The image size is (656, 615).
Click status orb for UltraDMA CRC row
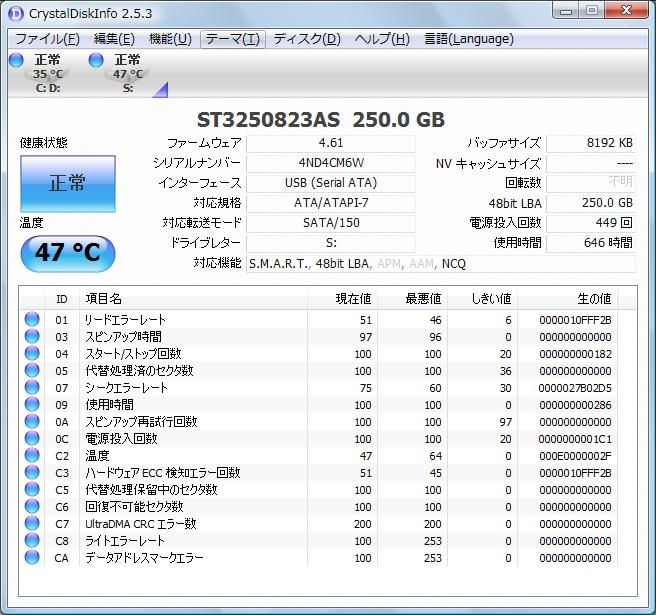(32, 524)
